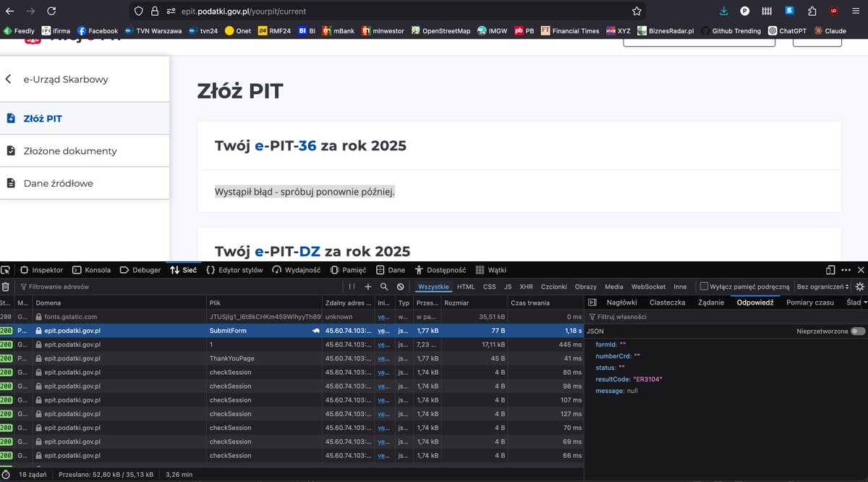Open Dane źródłowe in the sidebar
This screenshot has width=868, height=482.
point(85,183)
